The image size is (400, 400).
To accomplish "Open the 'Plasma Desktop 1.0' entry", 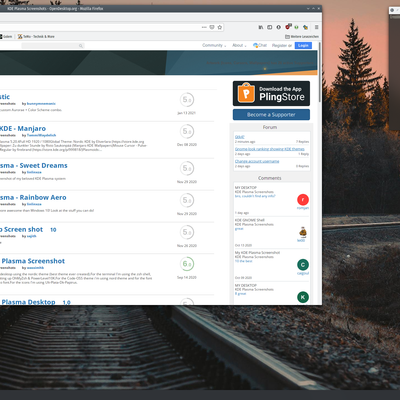I will [35, 302].
